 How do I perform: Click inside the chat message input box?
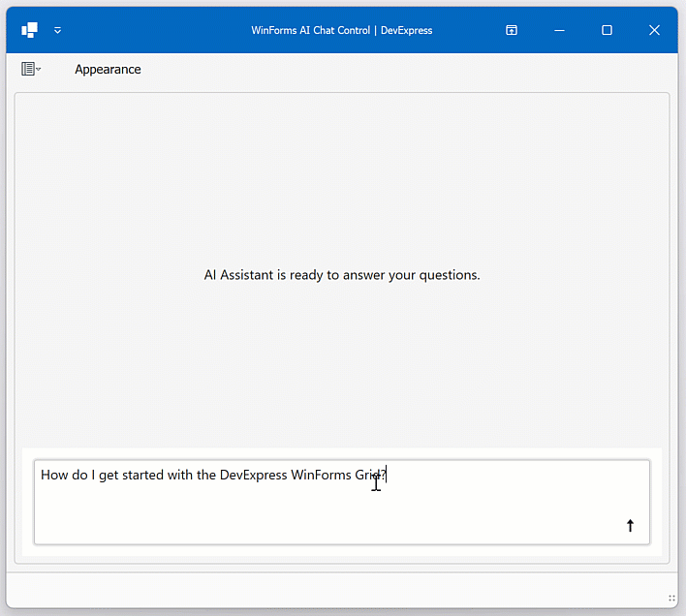coord(342,502)
